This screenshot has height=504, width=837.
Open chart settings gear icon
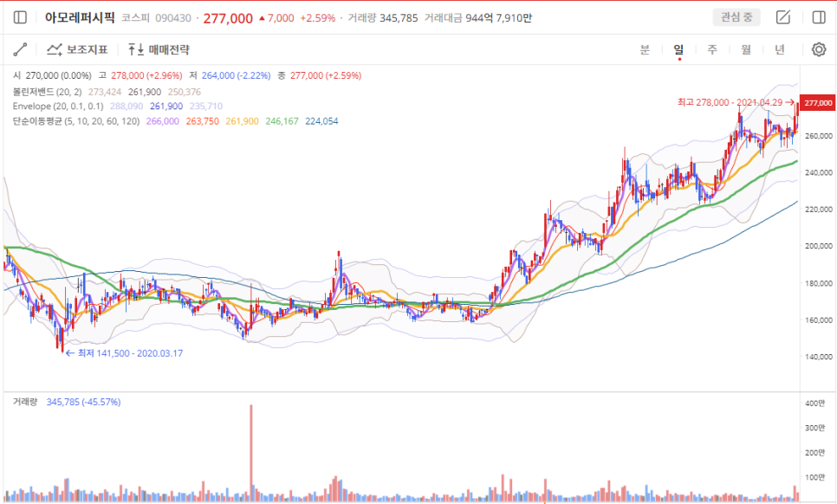[819, 49]
